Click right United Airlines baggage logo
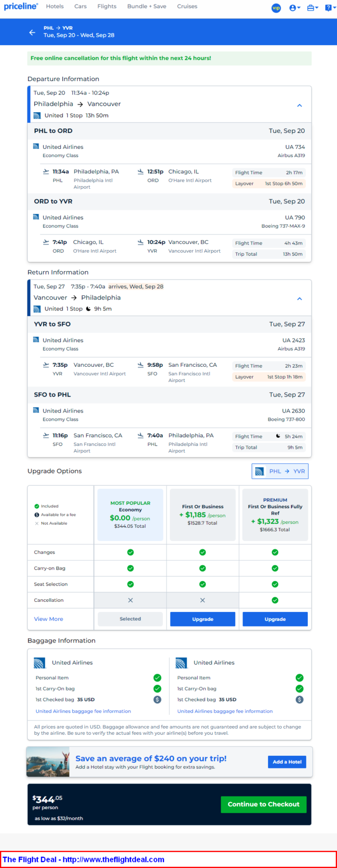Screen dimensions: 337x868 point(182,663)
